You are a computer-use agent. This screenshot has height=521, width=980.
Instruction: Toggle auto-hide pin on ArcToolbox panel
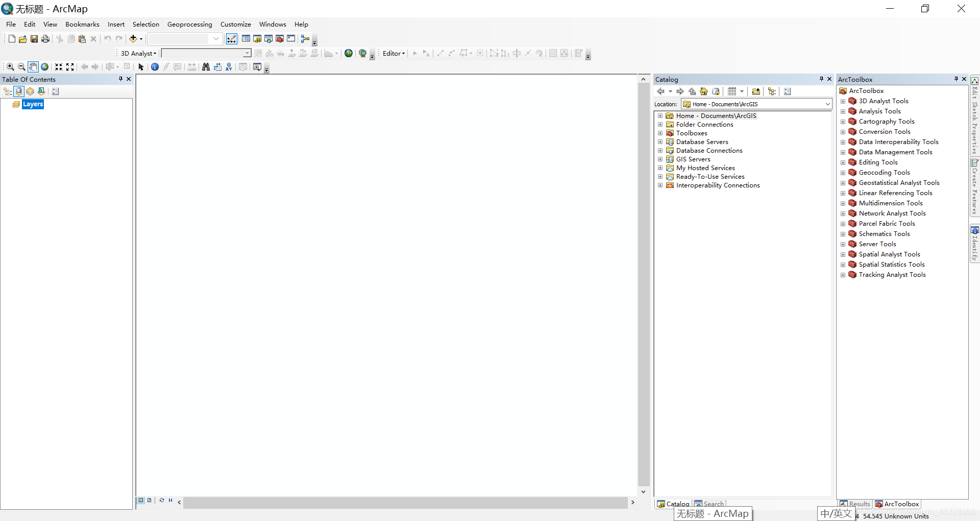click(x=956, y=79)
